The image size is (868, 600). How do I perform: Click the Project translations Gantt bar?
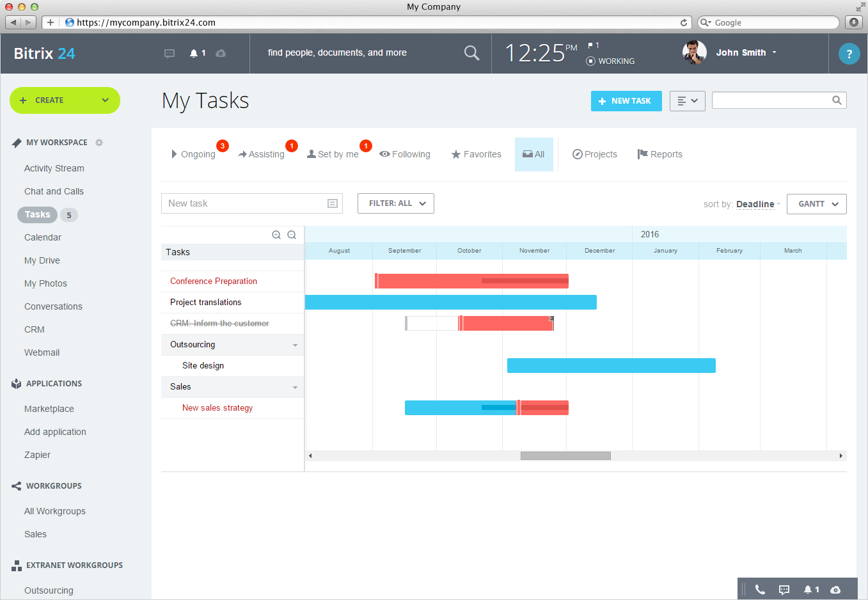(451, 302)
